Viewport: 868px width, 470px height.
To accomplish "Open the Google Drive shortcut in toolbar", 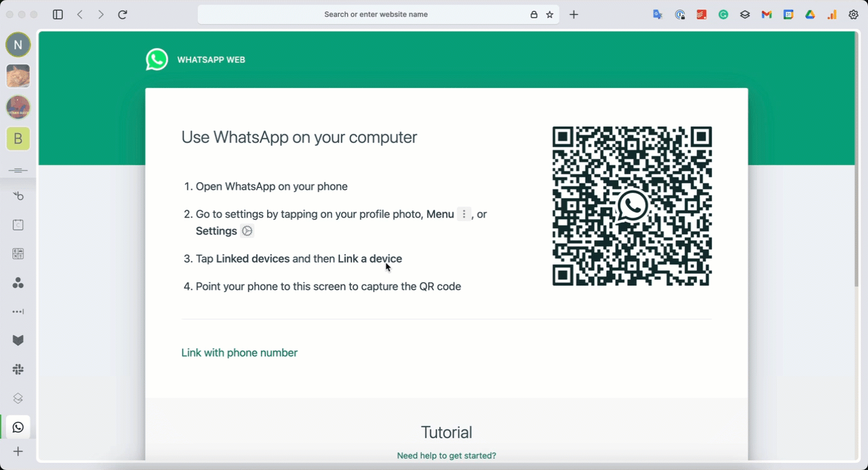I will (810, 14).
